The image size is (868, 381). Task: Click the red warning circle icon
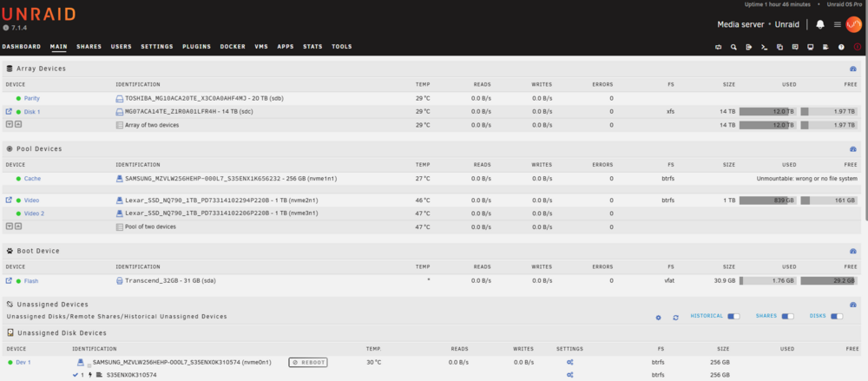(858, 47)
